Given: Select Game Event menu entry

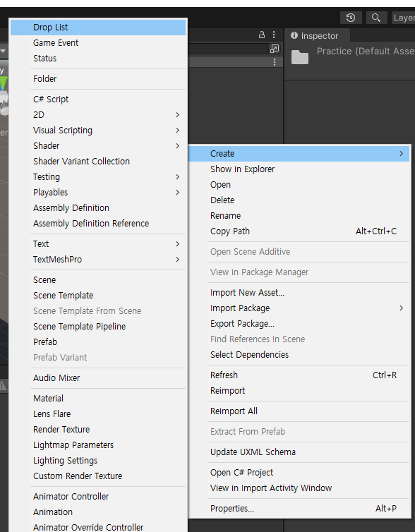Looking at the screenshot, I should click(x=98, y=43).
